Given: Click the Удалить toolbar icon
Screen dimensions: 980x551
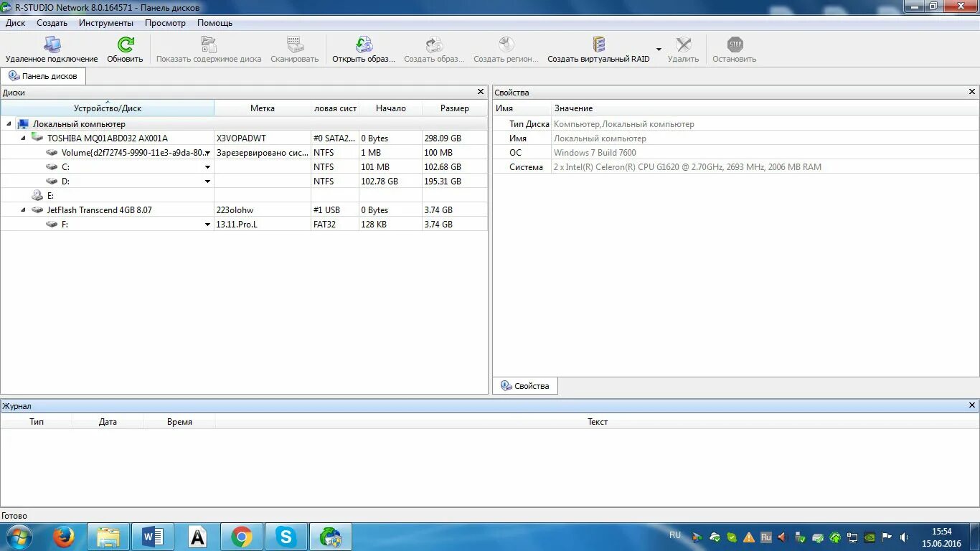Looking at the screenshot, I should [684, 45].
